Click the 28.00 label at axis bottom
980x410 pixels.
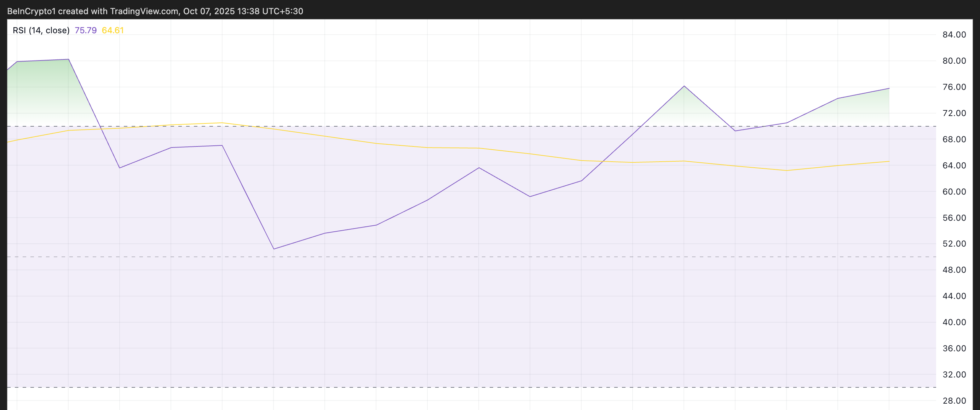954,401
